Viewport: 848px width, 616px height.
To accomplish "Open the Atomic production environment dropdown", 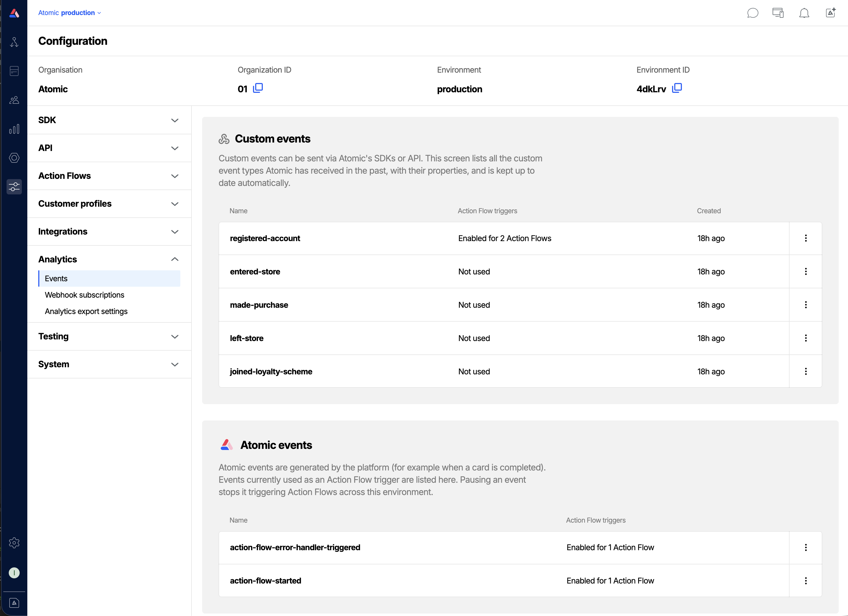I will (70, 13).
